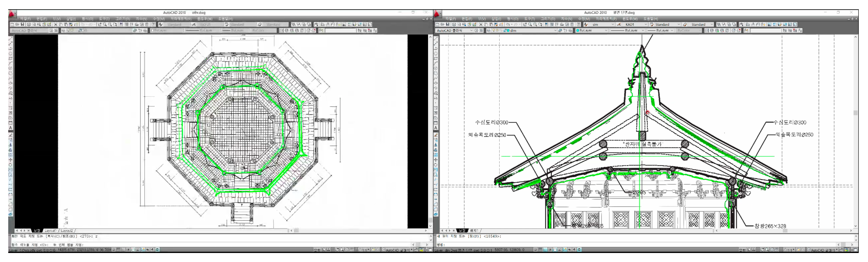Viewport: 868px width, 262px height.
Task: Click the Undo arrow in 평면 단면.dwg toolbar
Action: tap(508, 25)
